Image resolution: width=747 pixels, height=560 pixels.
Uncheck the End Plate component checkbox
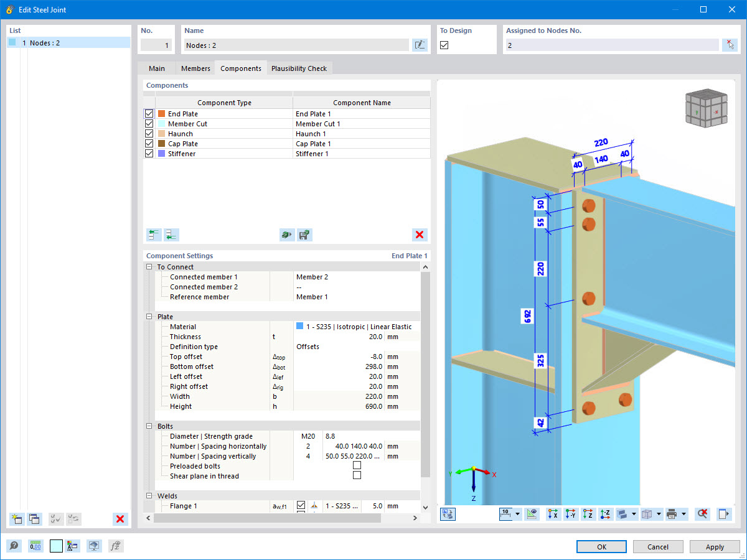tap(149, 114)
